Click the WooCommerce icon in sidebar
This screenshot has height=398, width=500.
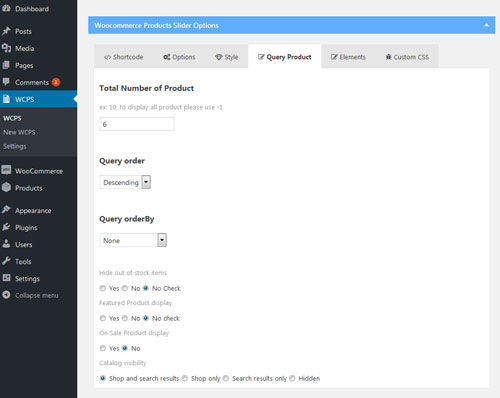(x=6, y=170)
